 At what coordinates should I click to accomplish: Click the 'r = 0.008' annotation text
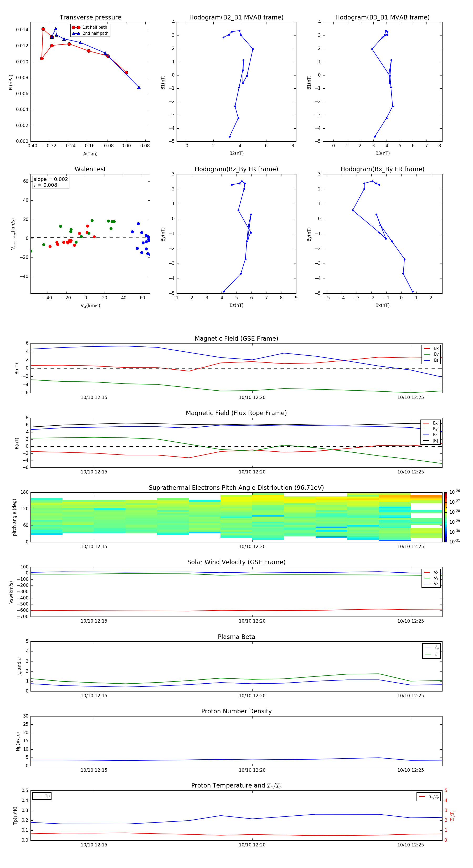pos(45,185)
